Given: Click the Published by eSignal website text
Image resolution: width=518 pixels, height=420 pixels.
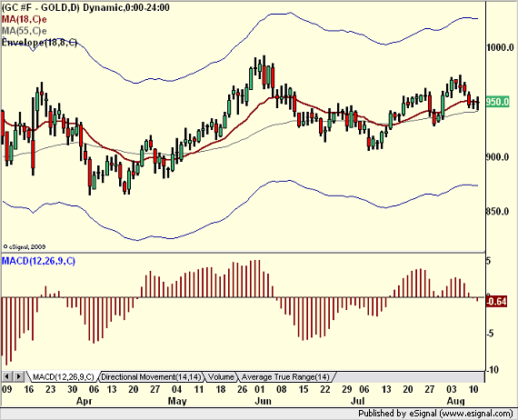Looking at the screenshot, I should pyautogui.click(x=435, y=413).
